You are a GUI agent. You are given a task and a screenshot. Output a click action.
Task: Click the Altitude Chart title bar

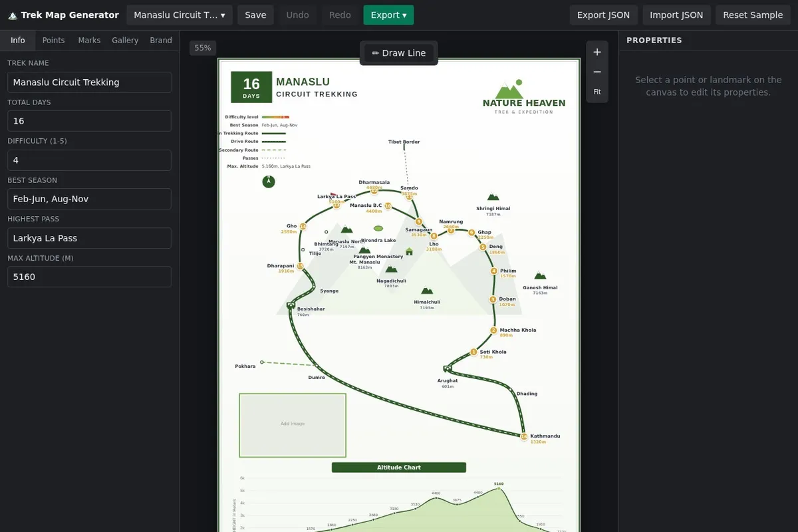[x=399, y=467]
